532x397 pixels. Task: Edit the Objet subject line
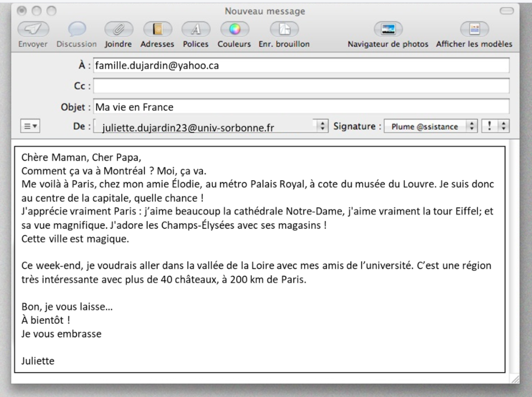(221, 107)
